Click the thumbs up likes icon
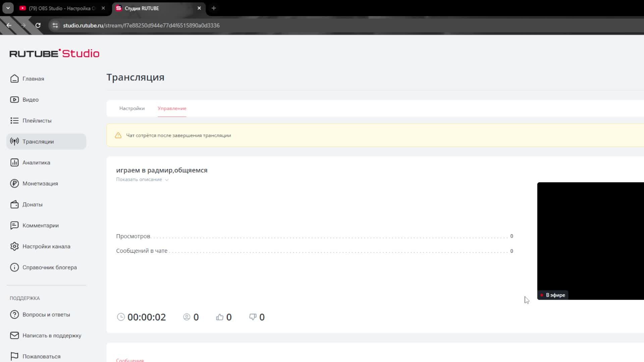 [220, 317]
